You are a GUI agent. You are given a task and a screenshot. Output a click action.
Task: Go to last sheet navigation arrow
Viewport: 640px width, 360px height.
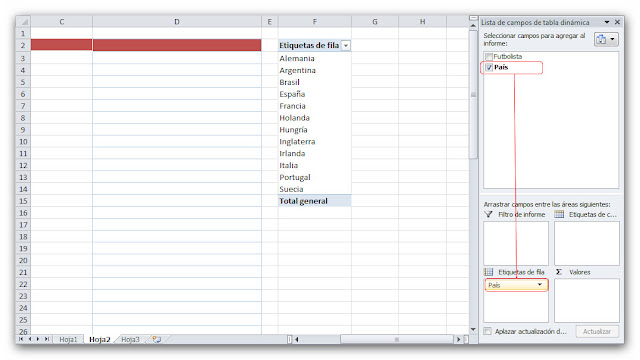pos(47,339)
